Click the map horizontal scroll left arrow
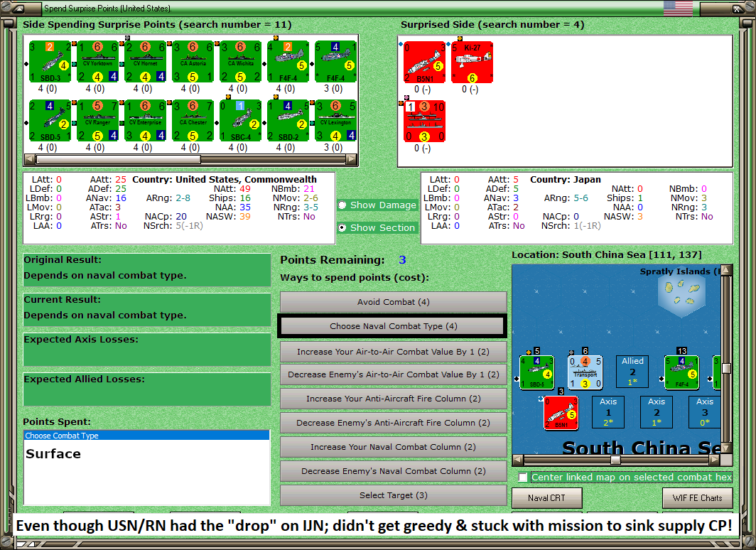 click(x=518, y=460)
